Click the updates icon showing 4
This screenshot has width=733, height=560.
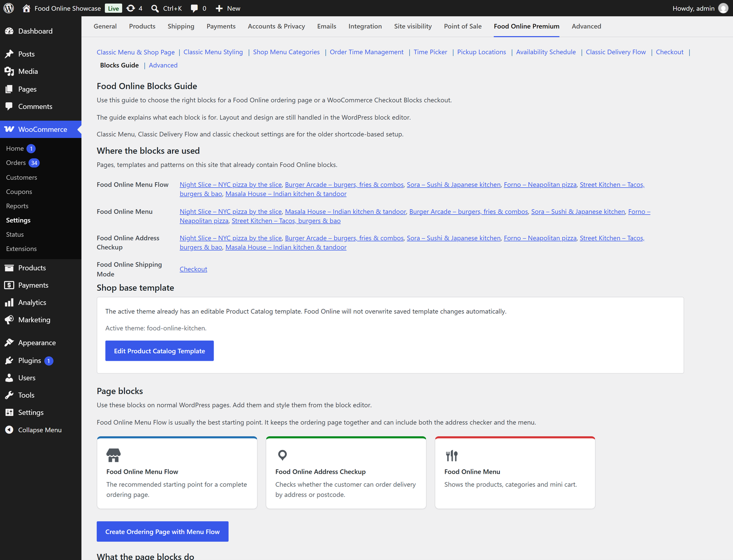tap(131, 8)
